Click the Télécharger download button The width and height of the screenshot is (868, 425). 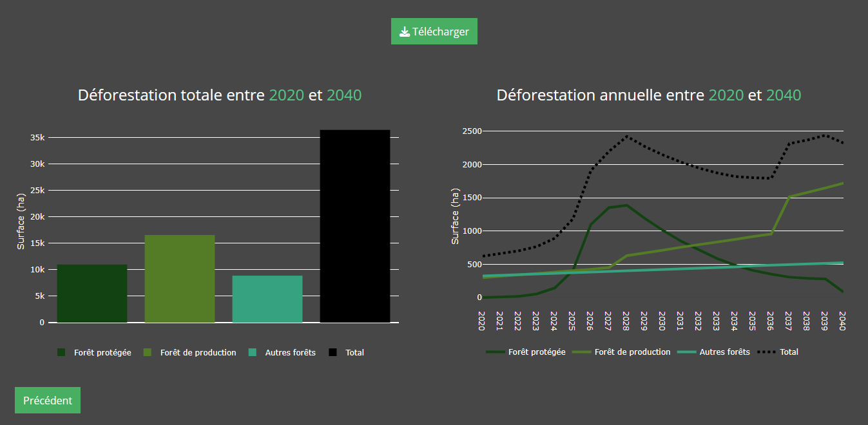434,32
